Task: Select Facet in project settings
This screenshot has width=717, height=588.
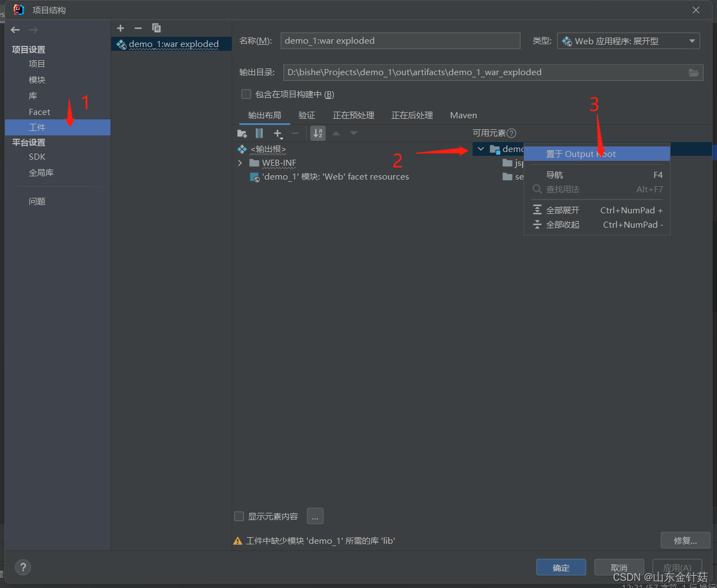Action: click(x=39, y=112)
